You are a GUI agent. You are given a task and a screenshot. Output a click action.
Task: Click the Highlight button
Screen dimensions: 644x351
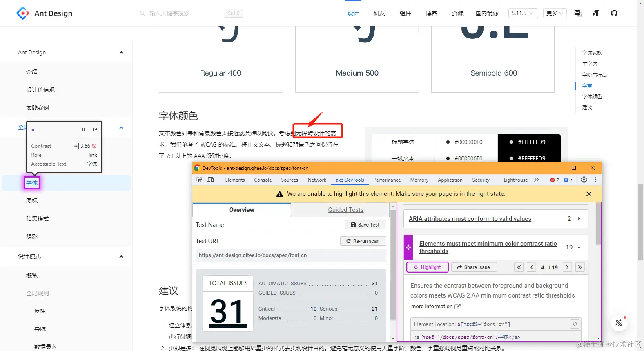coord(428,267)
